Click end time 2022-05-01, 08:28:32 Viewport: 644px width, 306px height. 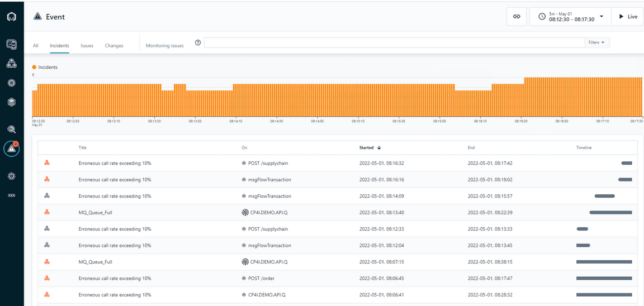click(490, 294)
